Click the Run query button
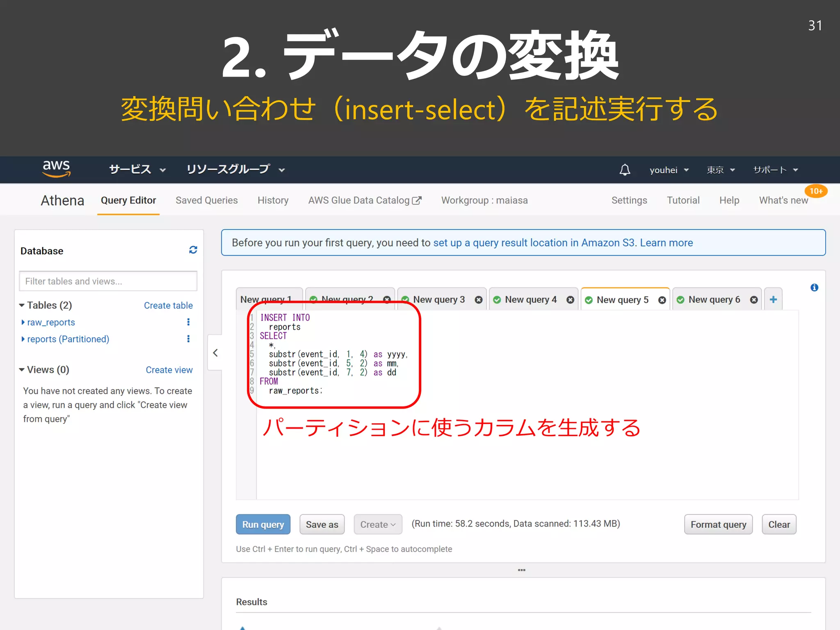840x630 pixels. point(263,524)
